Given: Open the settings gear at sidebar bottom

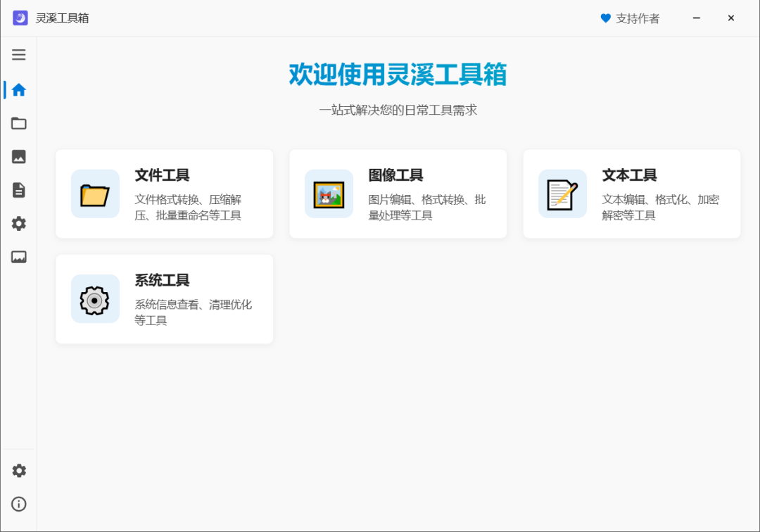Looking at the screenshot, I should [x=19, y=470].
